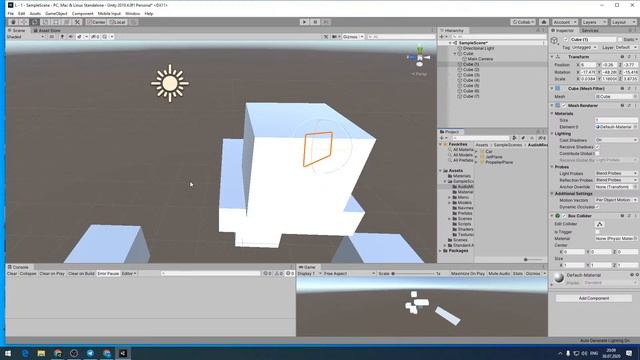Toggle the Box Collider enabled checkbox
This screenshot has height=360, width=640.
pyautogui.click(x=564, y=216)
